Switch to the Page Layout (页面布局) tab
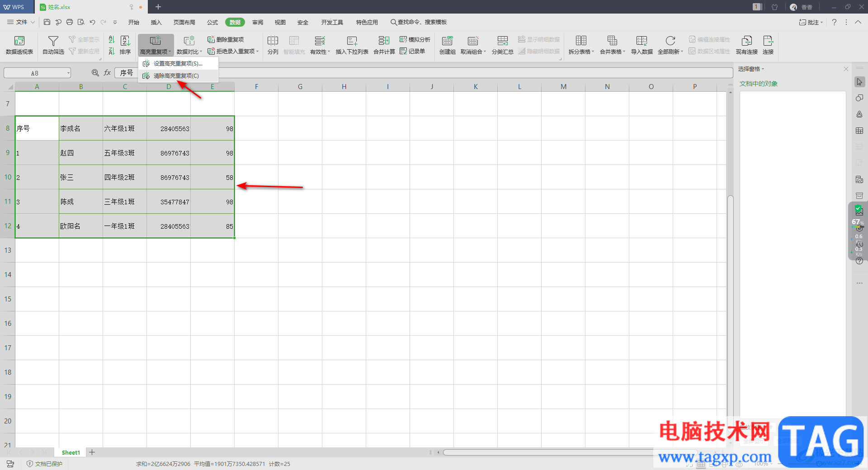The image size is (868, 470). pyautogui.click(x=184, y=22)
